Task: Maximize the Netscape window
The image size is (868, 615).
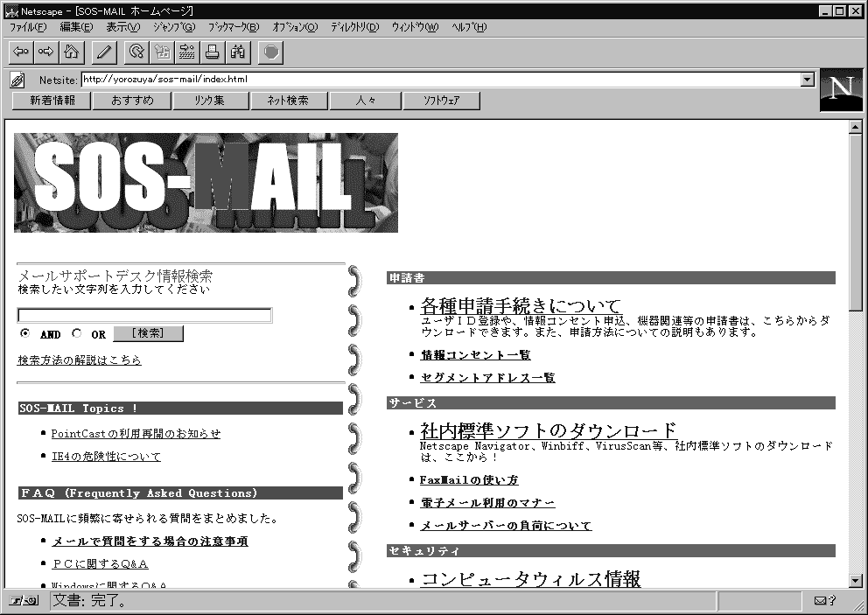Action: pyautogui.click(x=840, y=11)
